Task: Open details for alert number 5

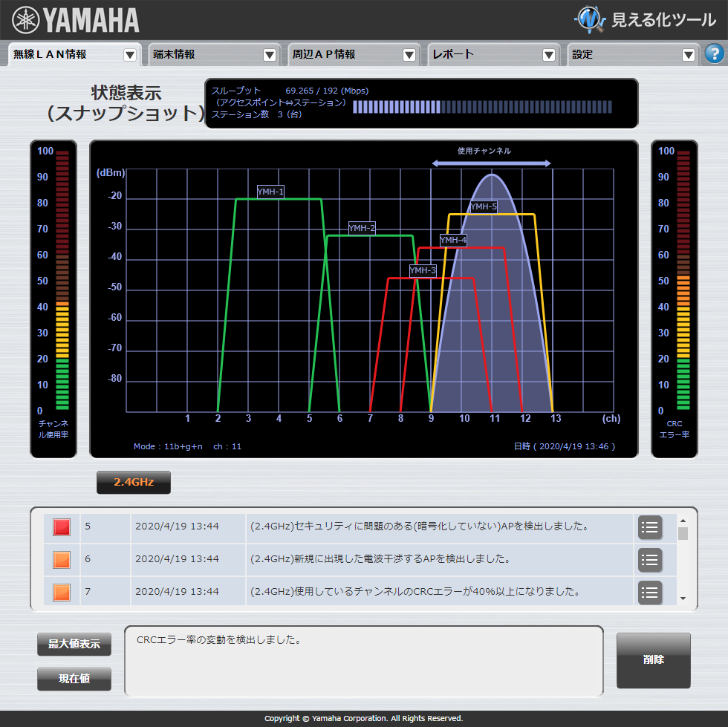Action: 650,528
